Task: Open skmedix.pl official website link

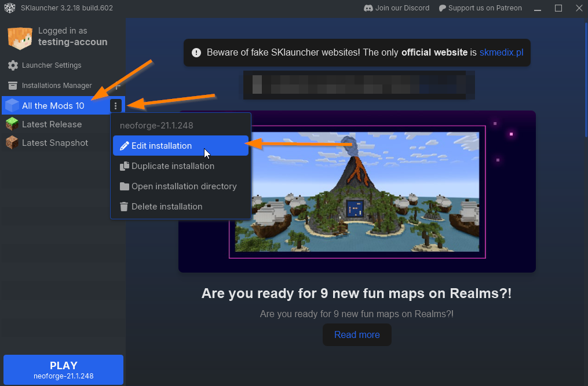Action: point(501,53)
